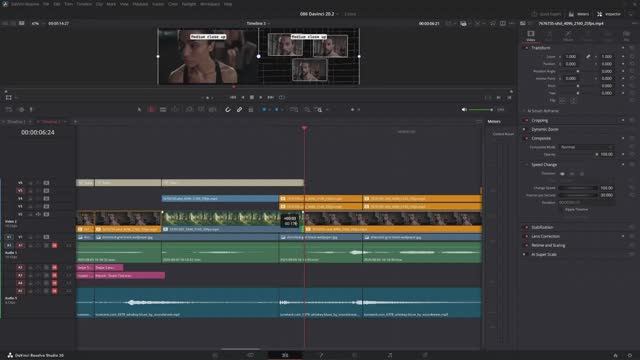Click the speaker volume icon

pos(464,109)
